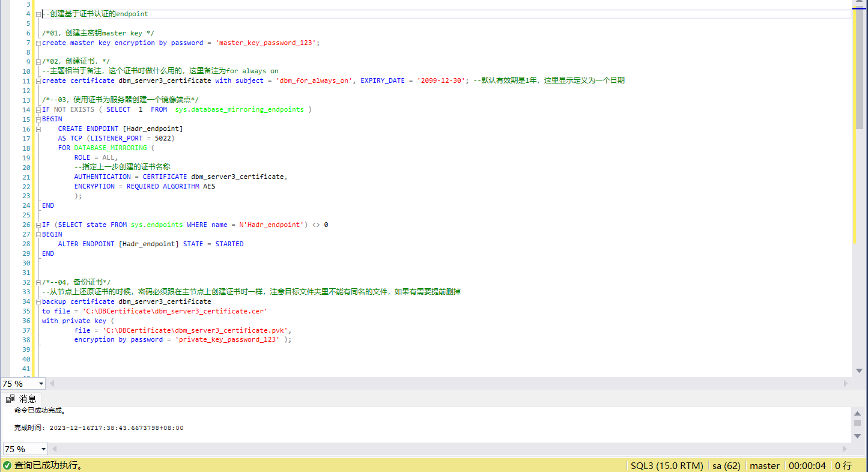Click 'DATABASE_MIRRORING' keyword on line 18

tap(111, 148)
